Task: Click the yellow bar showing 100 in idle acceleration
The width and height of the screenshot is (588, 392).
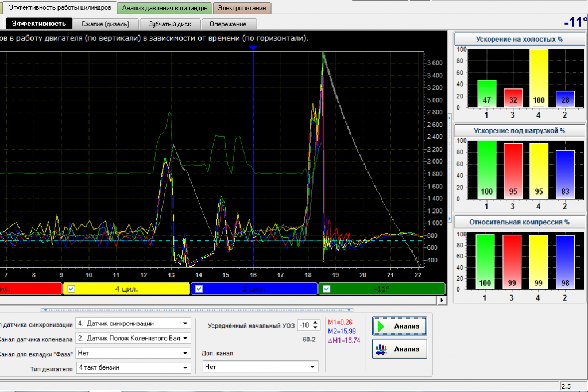Action: tap(539, 78)
